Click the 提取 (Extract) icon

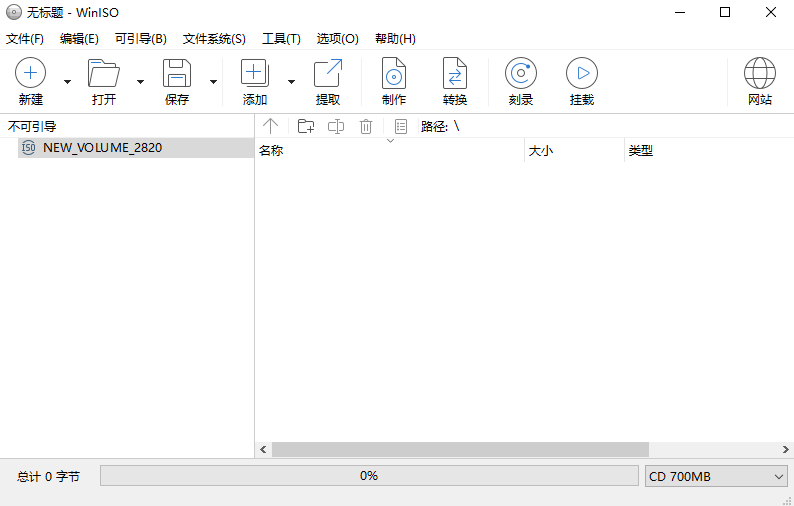coord(328,73)
